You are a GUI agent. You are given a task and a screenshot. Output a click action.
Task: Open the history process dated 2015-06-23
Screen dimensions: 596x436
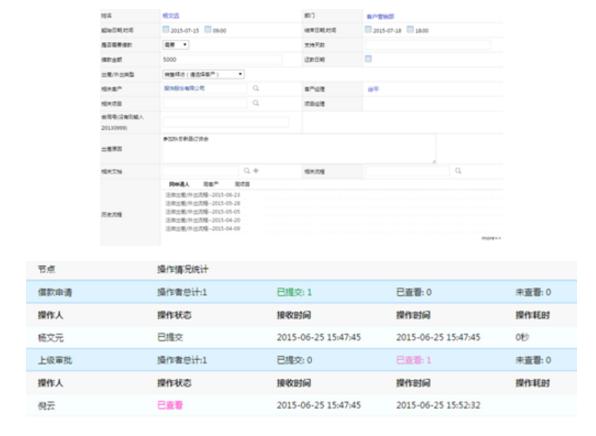coord(203,195)
